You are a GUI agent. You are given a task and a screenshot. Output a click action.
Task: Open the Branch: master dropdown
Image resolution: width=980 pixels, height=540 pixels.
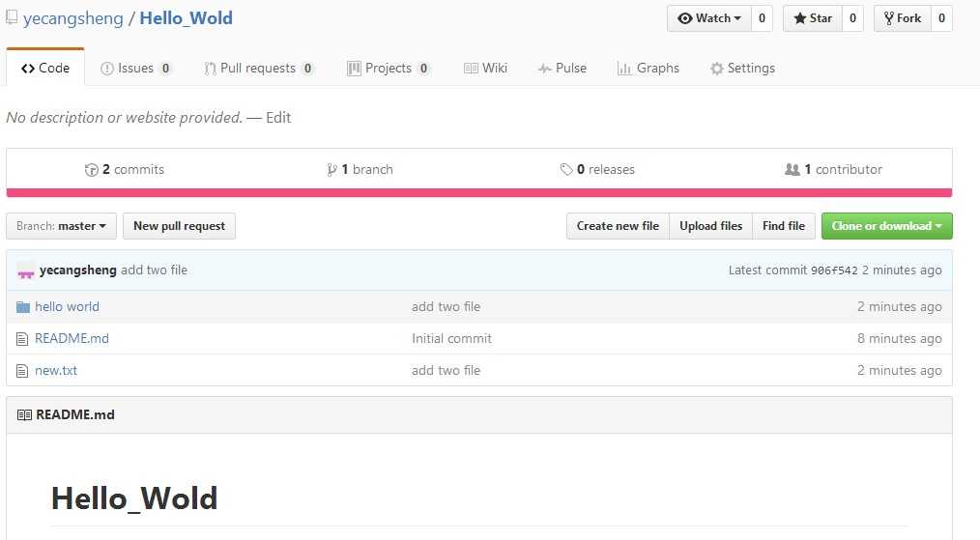pos(61,226)
